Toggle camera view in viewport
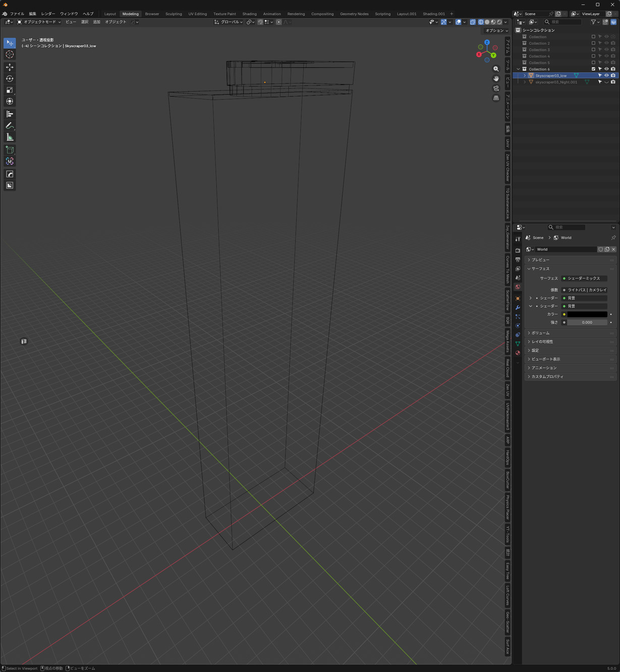 pyautogui.click(x=496, y=88)
